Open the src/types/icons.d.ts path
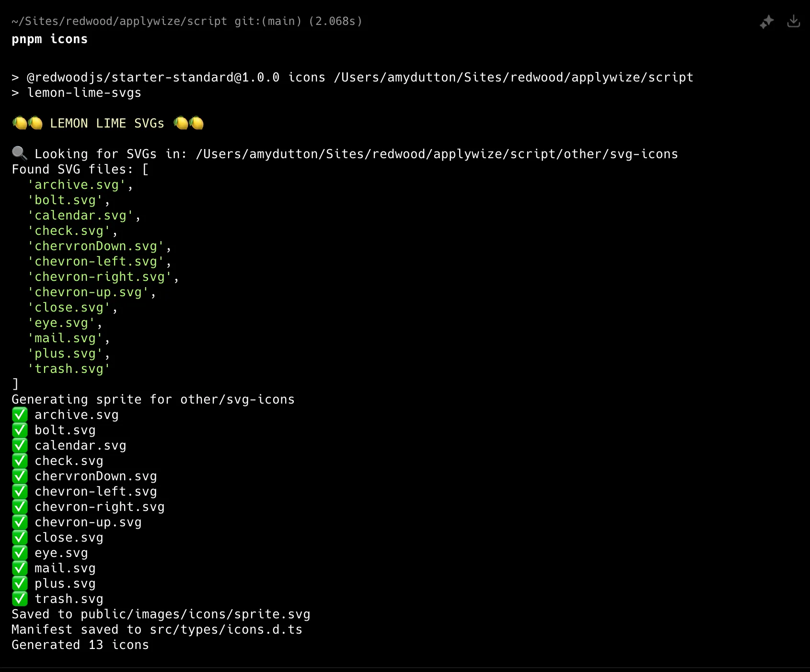810x672 pixels. point(226,629)
